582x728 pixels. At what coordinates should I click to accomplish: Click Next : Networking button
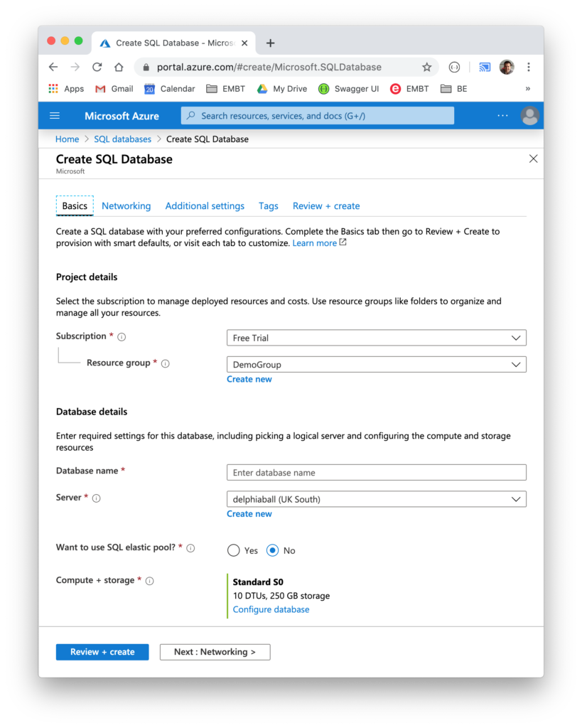tap(215, 652)
